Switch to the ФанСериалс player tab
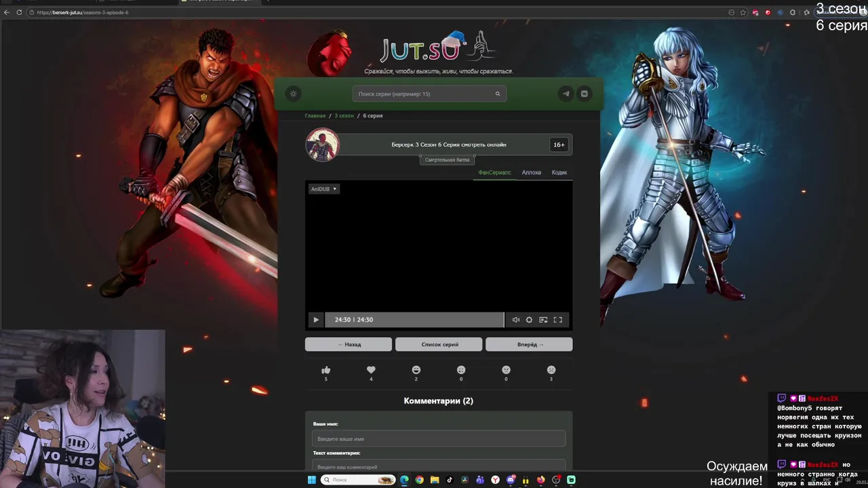Viewport: 868px width, 488px height. (494, 173)
